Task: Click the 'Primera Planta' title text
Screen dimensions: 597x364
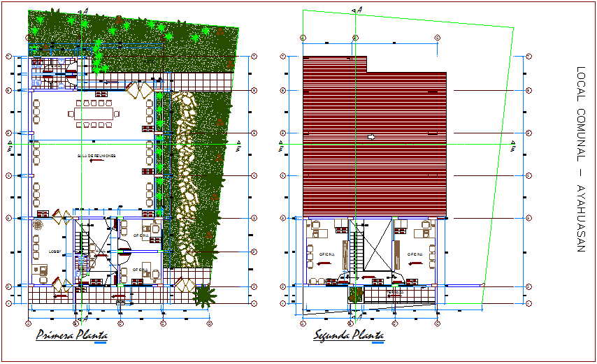Action: point(71,335)
